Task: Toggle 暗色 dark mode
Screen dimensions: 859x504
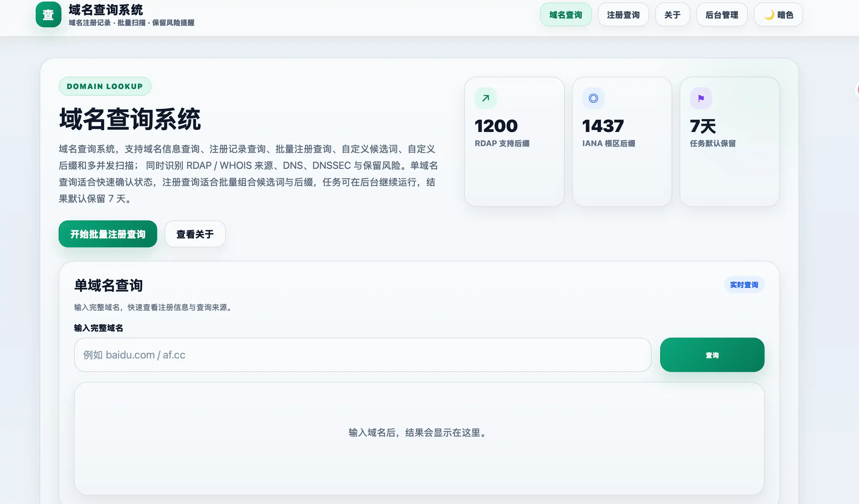Action: pyautogui.click(x=778, y=15)
